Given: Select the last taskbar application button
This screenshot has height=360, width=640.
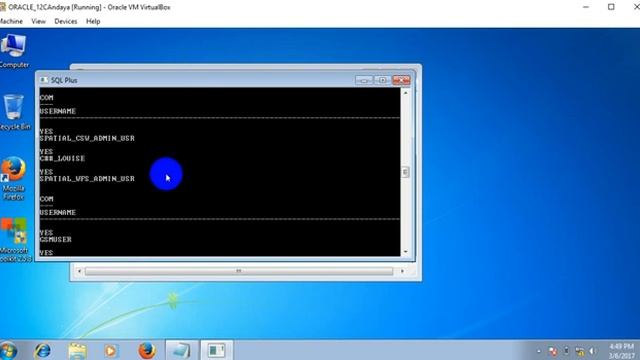Looking at the screenshot, I should click(x=216, y=350).
